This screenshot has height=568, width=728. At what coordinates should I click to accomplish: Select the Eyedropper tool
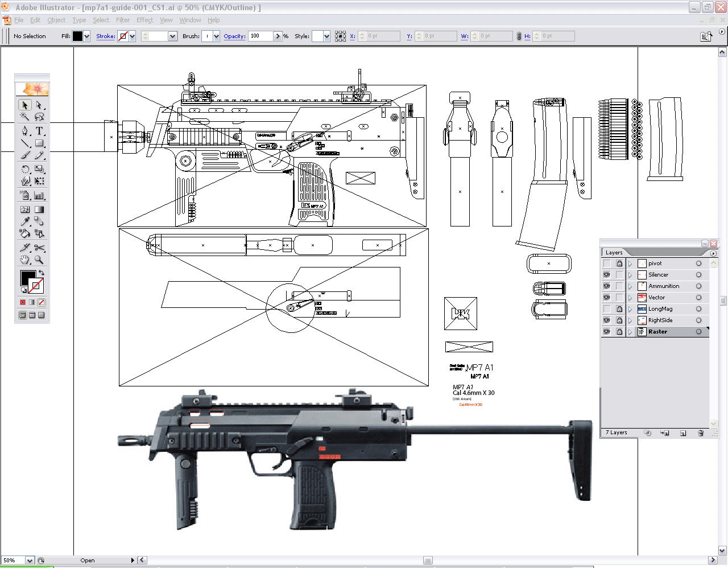click(x=25, y=221)
